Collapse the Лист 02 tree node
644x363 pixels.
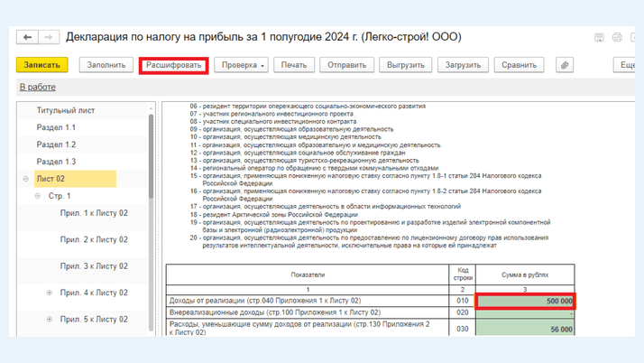(26, 179)
